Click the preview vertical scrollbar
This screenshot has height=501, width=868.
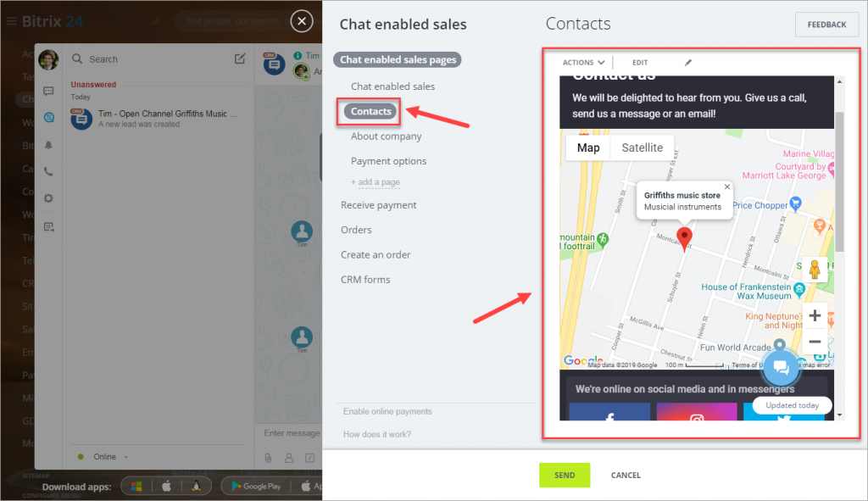(839, 183)
